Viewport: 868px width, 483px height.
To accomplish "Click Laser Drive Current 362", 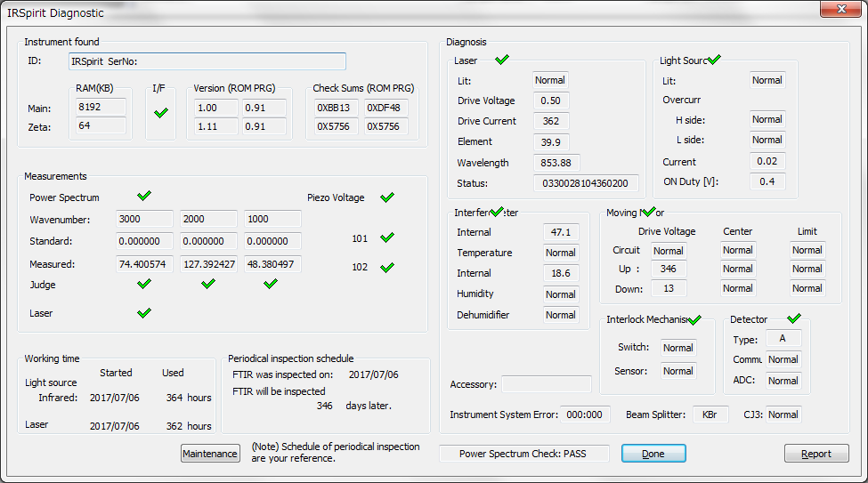I will pyautogui.click(x=551, y=121).
